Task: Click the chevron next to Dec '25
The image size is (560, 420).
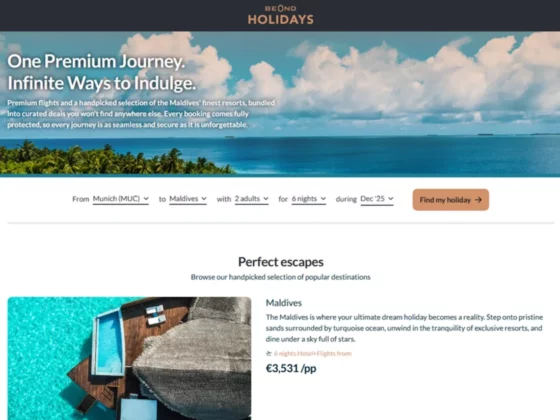Action: click(391, 199)
